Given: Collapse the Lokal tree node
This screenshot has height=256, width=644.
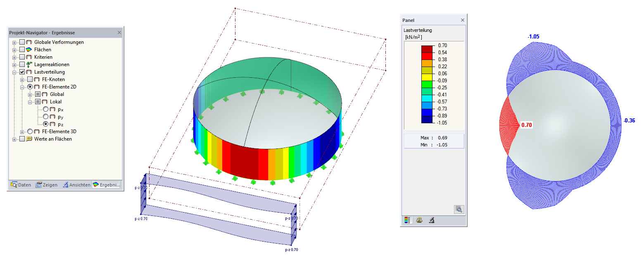Looking at the screenshot, I should pyautogui.click(x=30, y=102).
